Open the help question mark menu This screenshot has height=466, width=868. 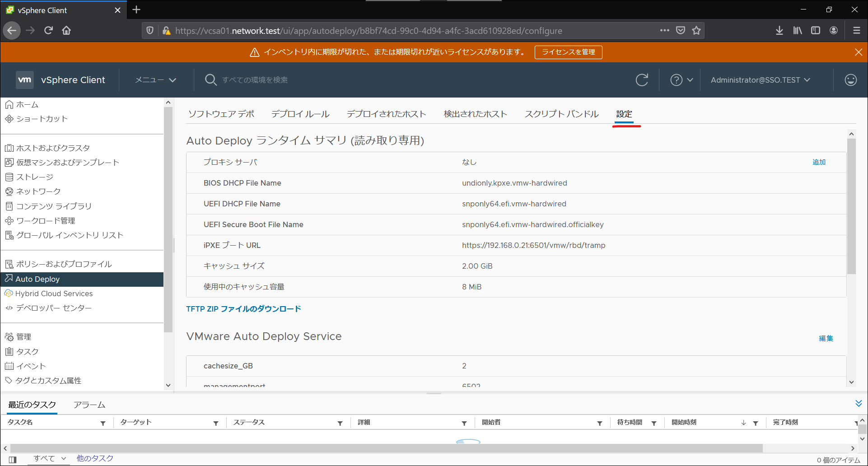point(681,80)
